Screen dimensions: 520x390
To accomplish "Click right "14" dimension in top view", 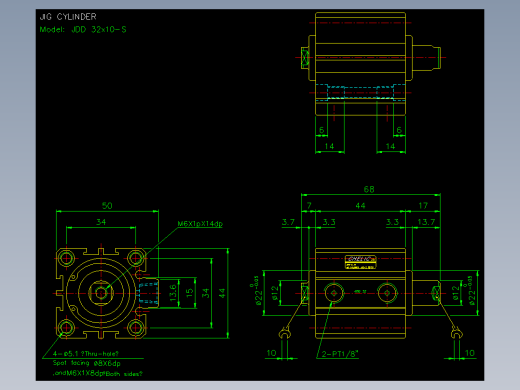I will 390,146.
